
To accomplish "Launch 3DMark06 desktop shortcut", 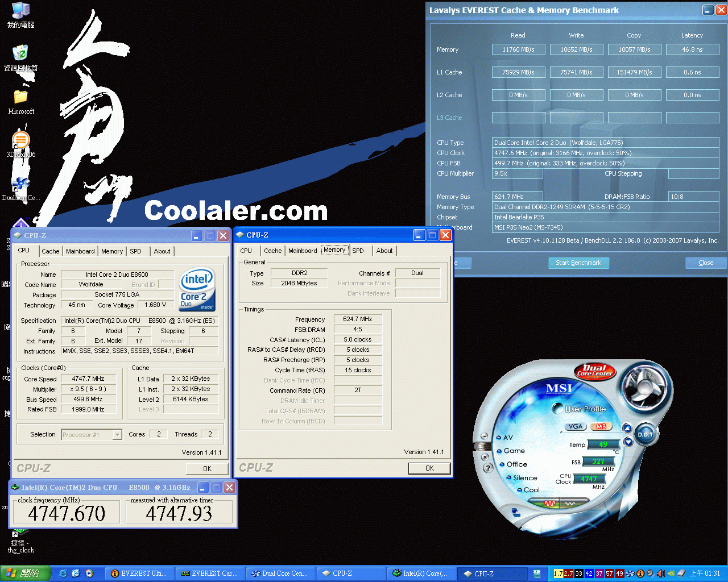I will 21,144.
